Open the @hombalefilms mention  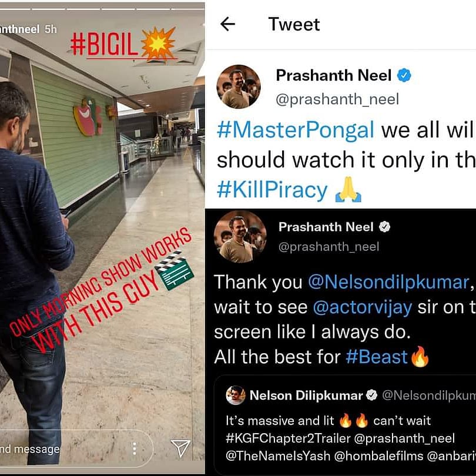(x=379, y=456)
